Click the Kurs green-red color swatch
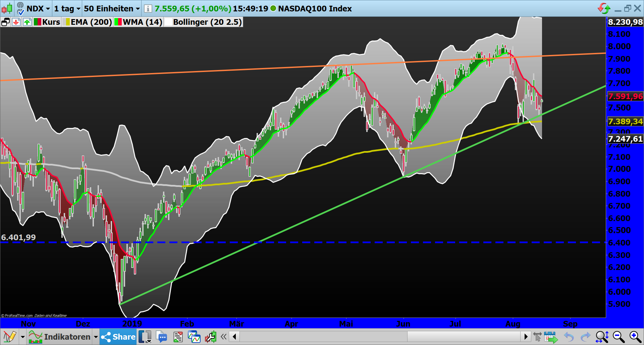The image size is (644, 345). tap(37, 22)
